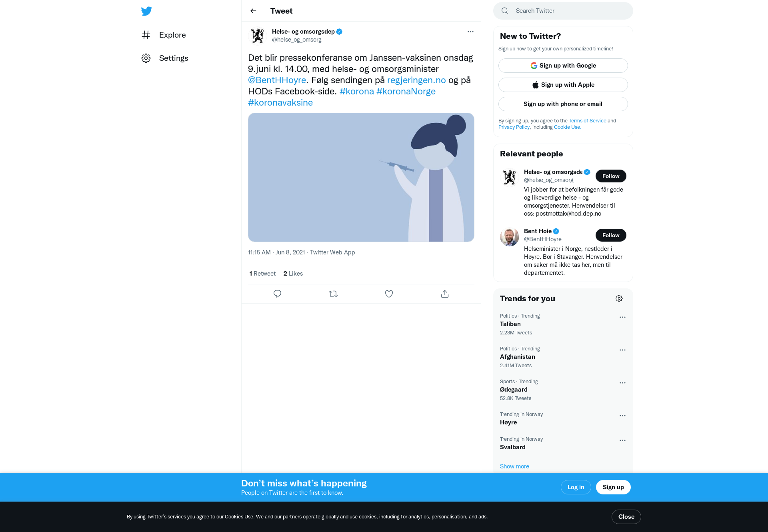The image size is (768, 532).
Task: View the 1 Retweet list
Action: (x=262, y=274)
